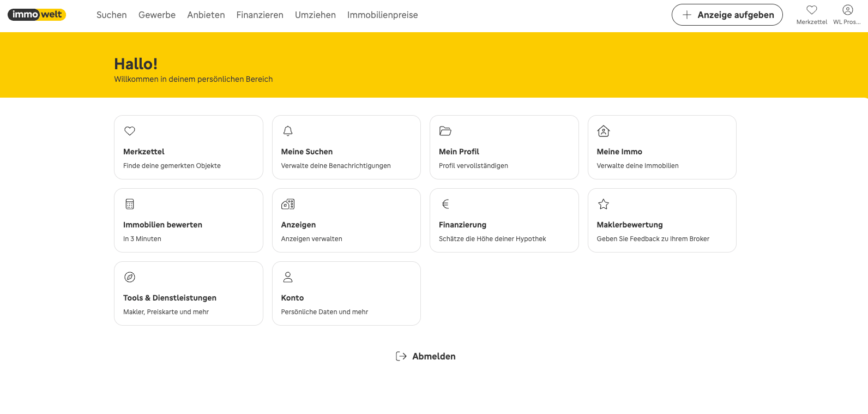
Task: Click the text 'Anzeigen verwalten'
Action: click(311, 239)
